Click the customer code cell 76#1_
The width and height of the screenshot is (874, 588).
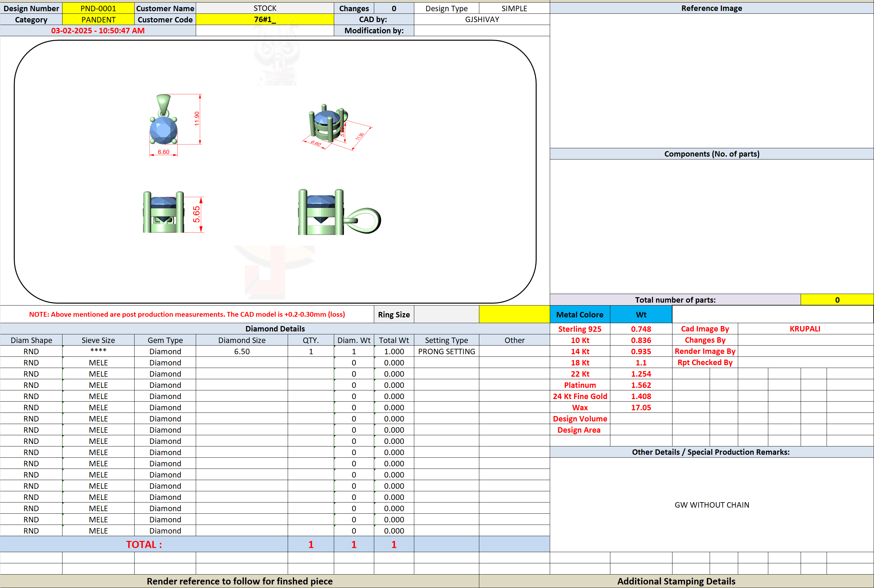pos(265,20)
